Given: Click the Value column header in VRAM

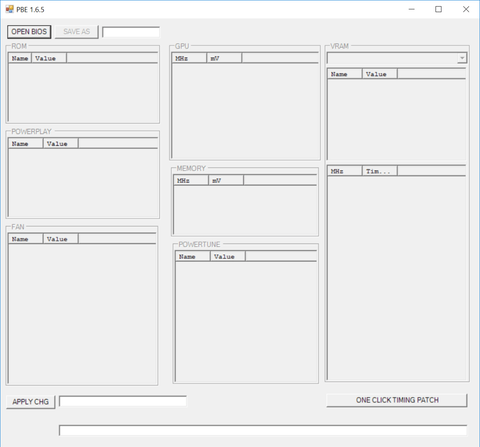Looking at the screenshot, I should click(x=380, y=74).
